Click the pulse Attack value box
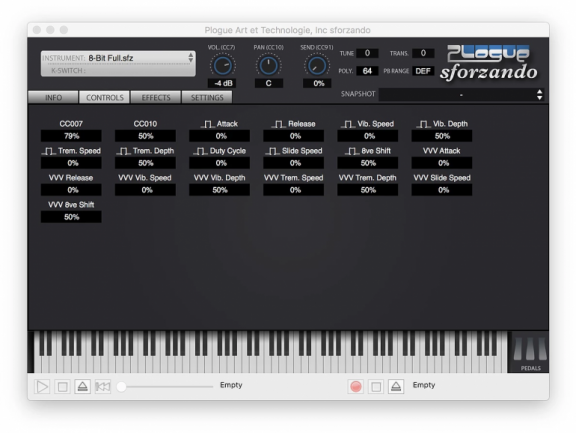 [x=220, y=136]
